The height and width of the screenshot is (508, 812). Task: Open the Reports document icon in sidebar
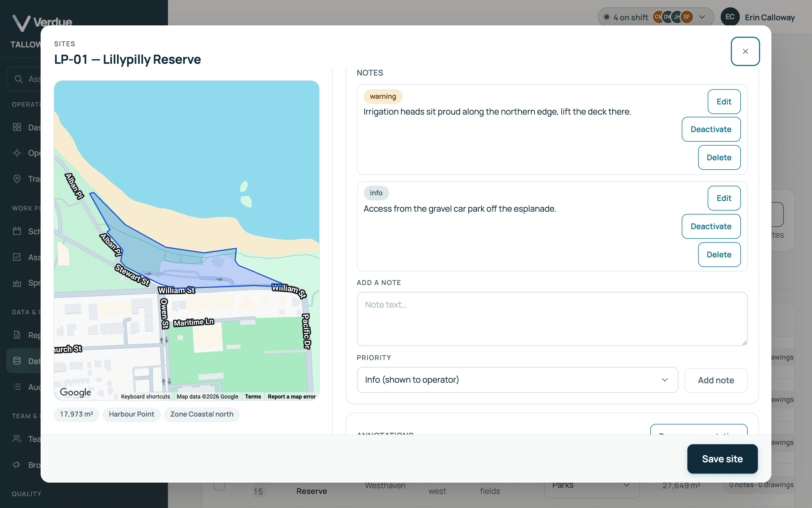click(x=17, y=335)
